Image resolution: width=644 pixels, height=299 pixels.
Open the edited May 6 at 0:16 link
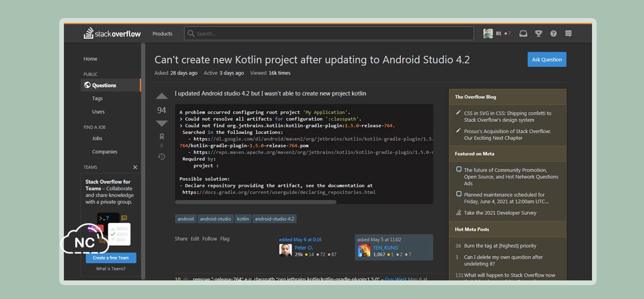[300, 240]
